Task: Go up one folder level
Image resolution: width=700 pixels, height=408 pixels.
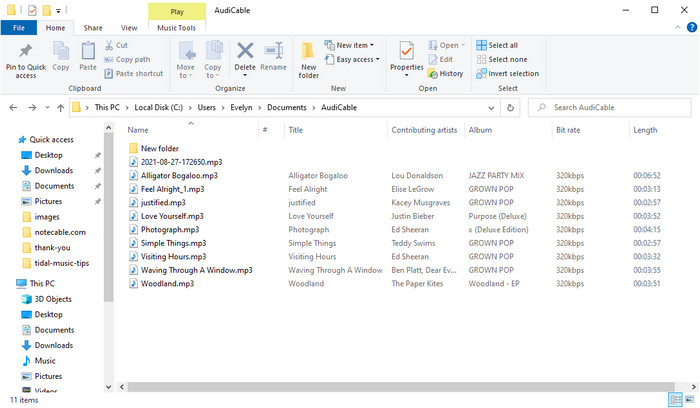Action: pos(60,108)
